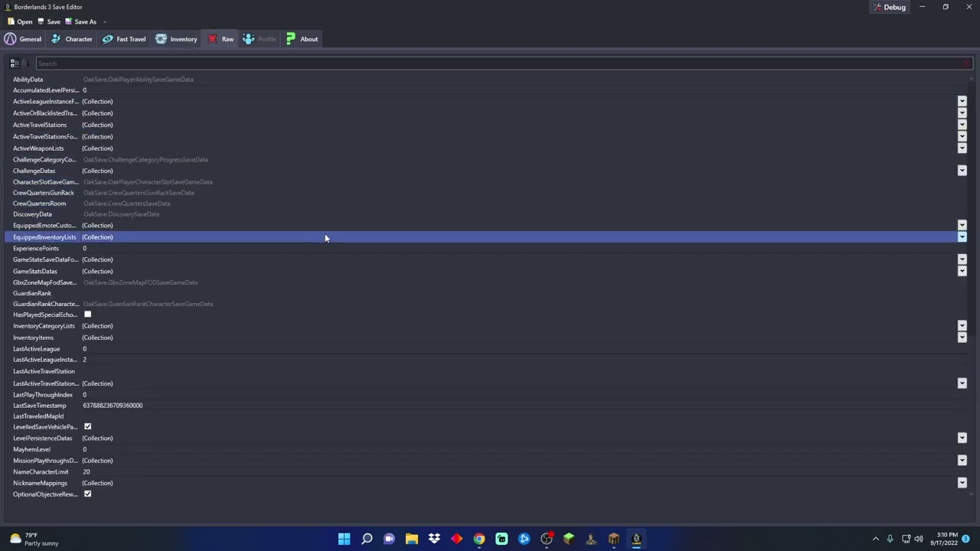Click the categorized view icon beside search
Screen dimensions: 980x551
[14, 64]
